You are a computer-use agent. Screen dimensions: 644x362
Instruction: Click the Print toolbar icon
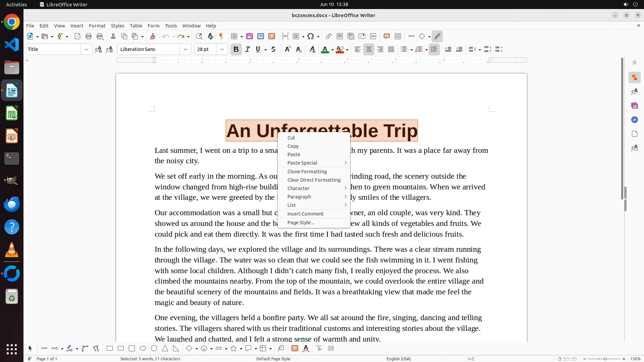(x=89, y=37)
